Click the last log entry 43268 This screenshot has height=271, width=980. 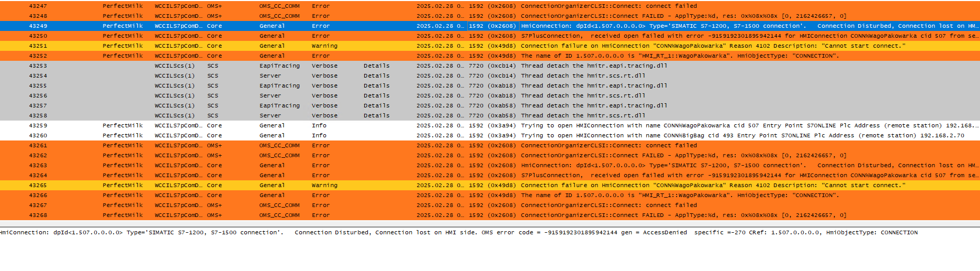38,215
